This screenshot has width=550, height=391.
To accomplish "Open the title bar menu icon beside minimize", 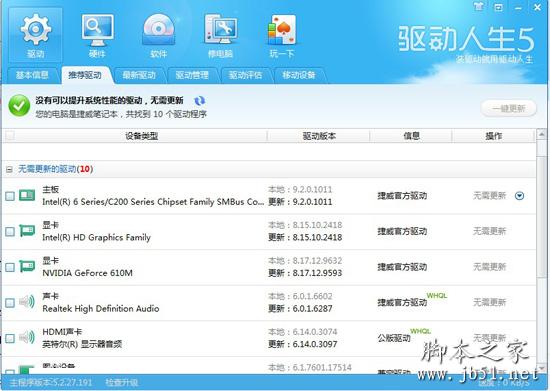I will pos(498,7).
